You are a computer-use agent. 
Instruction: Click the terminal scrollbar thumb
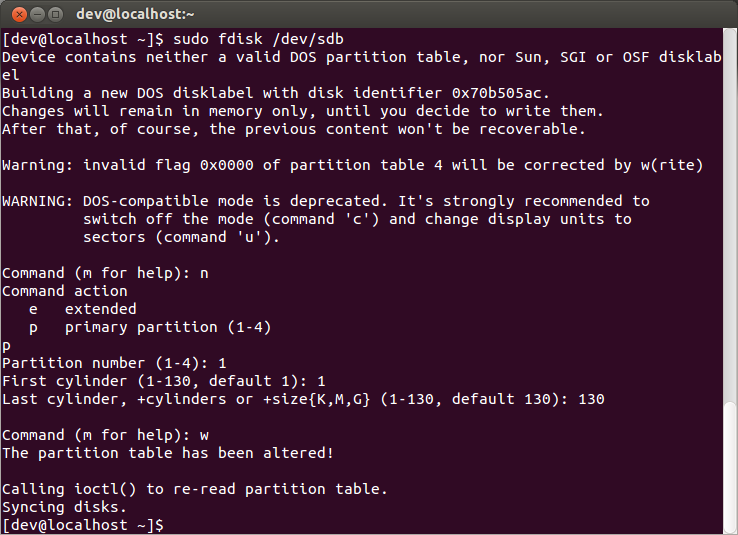click(x=730, y=467)
